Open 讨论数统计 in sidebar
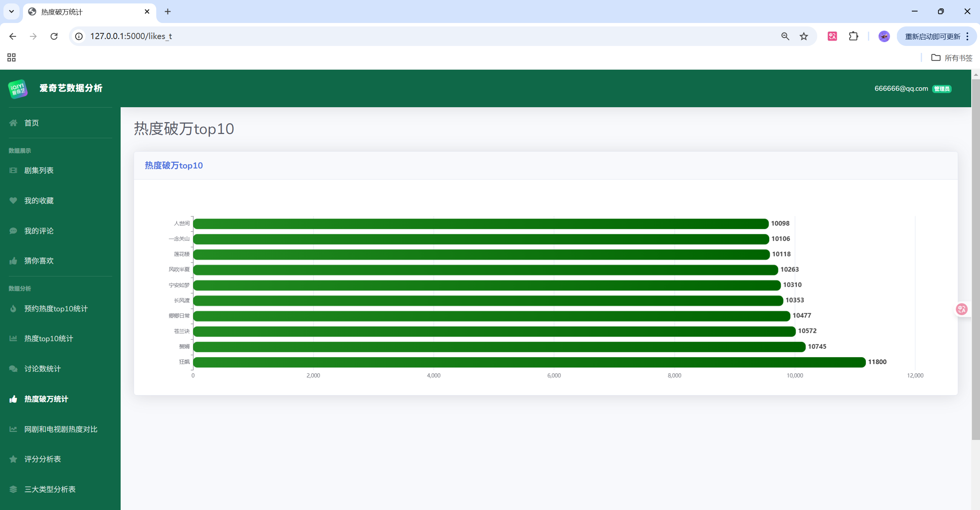980x510 pixels. 43,369
